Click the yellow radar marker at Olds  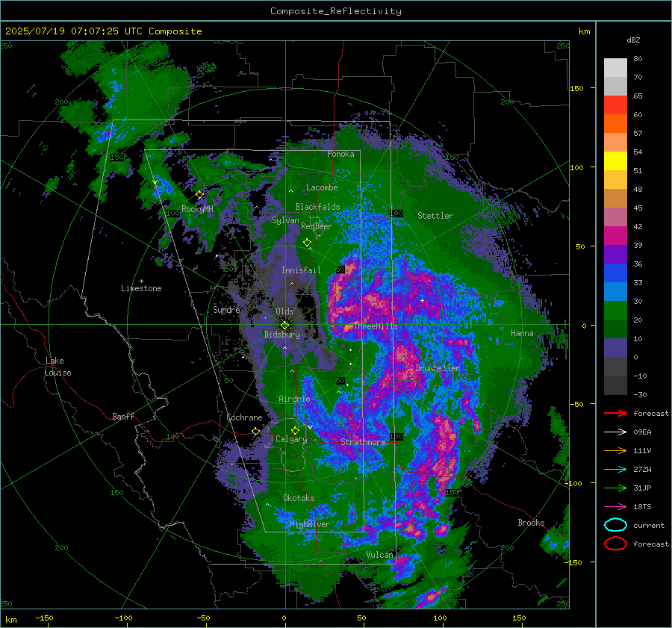point(284,326)
